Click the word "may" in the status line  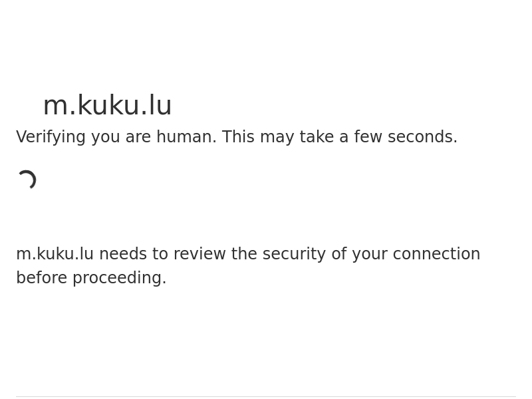point(277,137)
